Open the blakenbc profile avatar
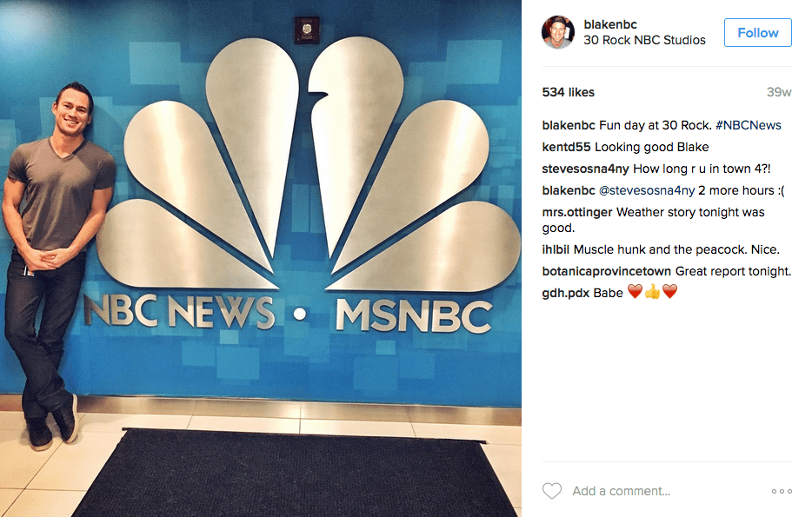812x517 pixels. pyautogui.click(x=558, y=32)
